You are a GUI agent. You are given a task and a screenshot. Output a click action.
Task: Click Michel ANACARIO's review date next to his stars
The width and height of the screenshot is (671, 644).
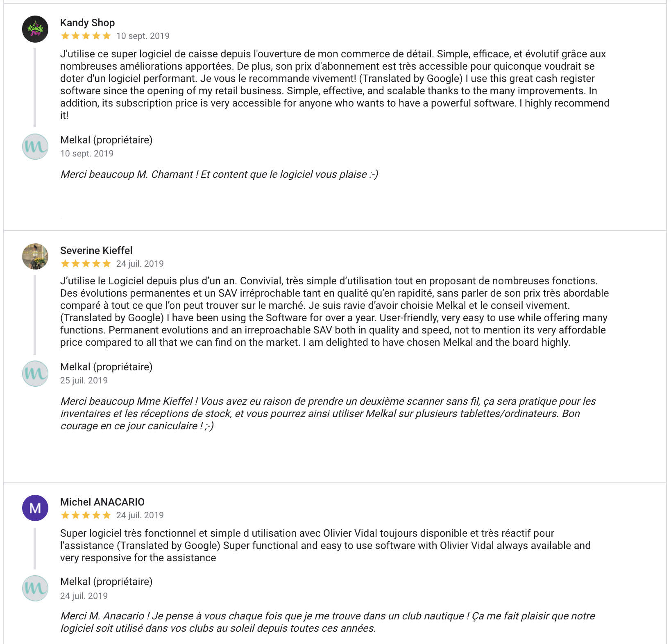tap(140, 515)
